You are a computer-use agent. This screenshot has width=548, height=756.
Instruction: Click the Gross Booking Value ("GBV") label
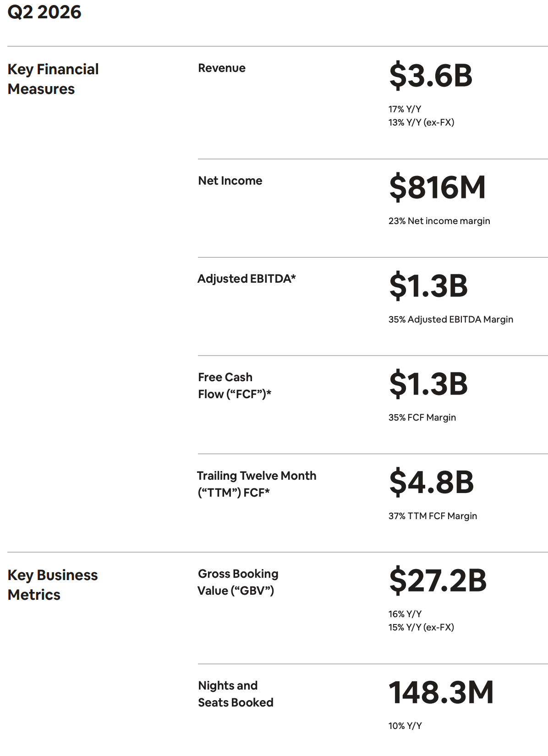tap(238, 582)
